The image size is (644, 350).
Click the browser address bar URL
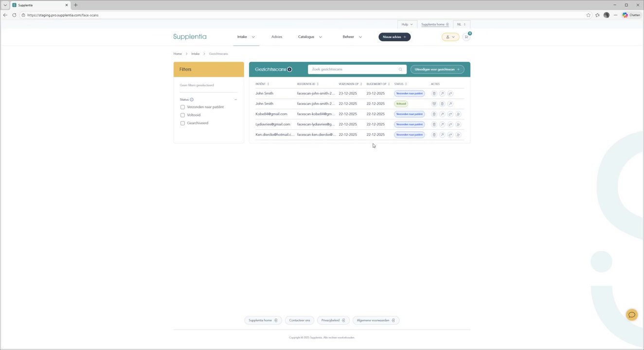click(x=63, y=15)
